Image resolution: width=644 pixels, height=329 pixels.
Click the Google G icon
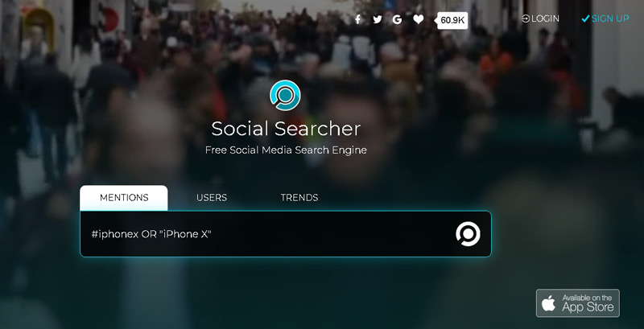(x=397, y=19)
